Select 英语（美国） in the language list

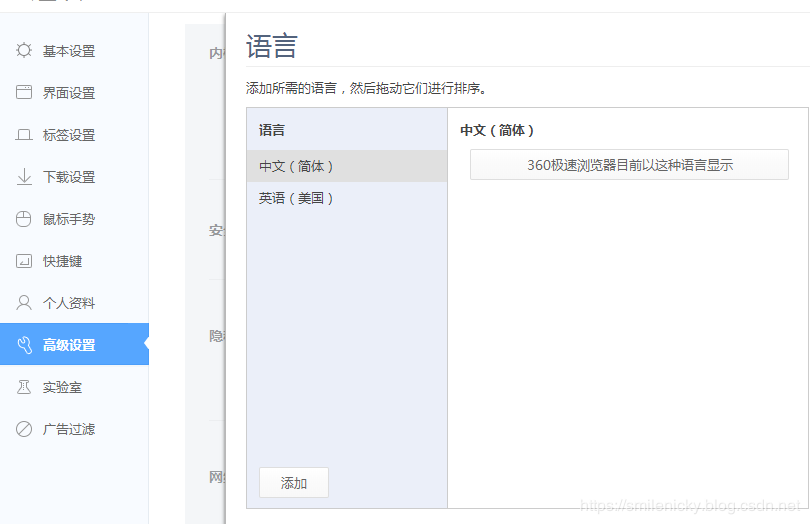tap(347, 198)
